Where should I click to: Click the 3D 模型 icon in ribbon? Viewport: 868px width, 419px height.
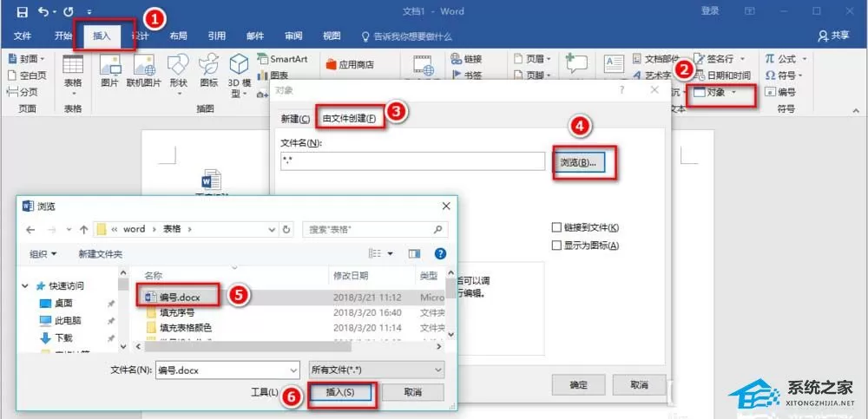click(240, 65)
